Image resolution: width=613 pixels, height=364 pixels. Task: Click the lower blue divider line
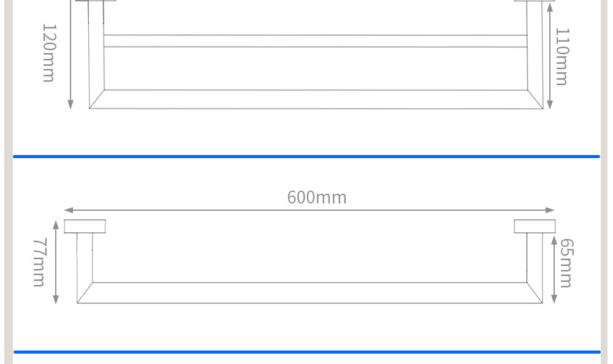[306, 352]
